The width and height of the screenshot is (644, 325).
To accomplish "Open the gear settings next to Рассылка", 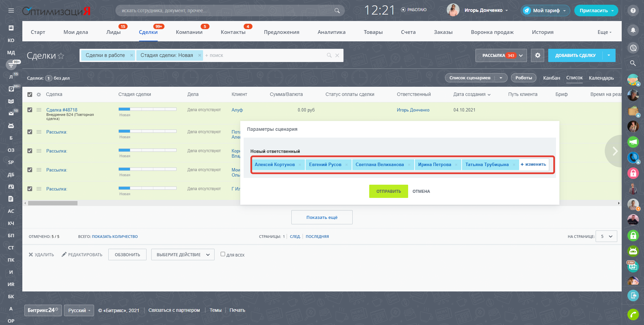I will [537, 55].
